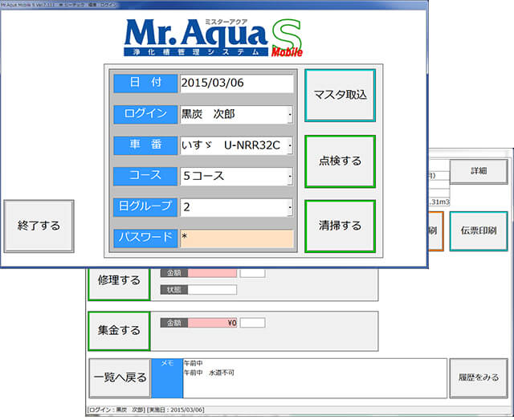Open the ログイン user dropdown
The image size is (514, 420).
point(290,115)
